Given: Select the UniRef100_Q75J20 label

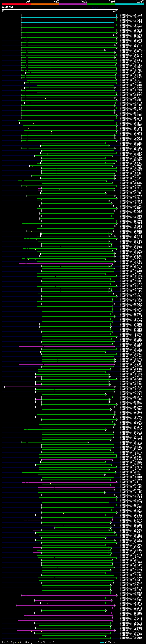Looking at the screenshot, I should pyautogui.click(x=131, y=48).
